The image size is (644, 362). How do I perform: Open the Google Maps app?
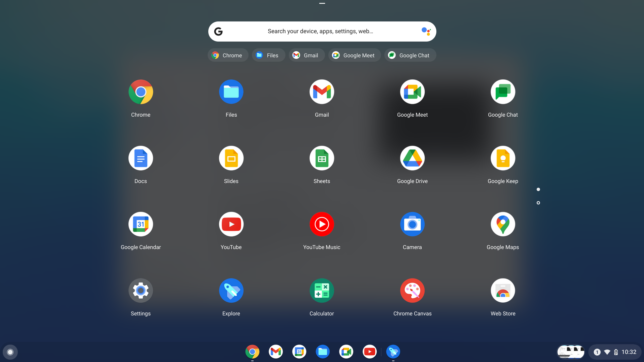pos(503,224)
